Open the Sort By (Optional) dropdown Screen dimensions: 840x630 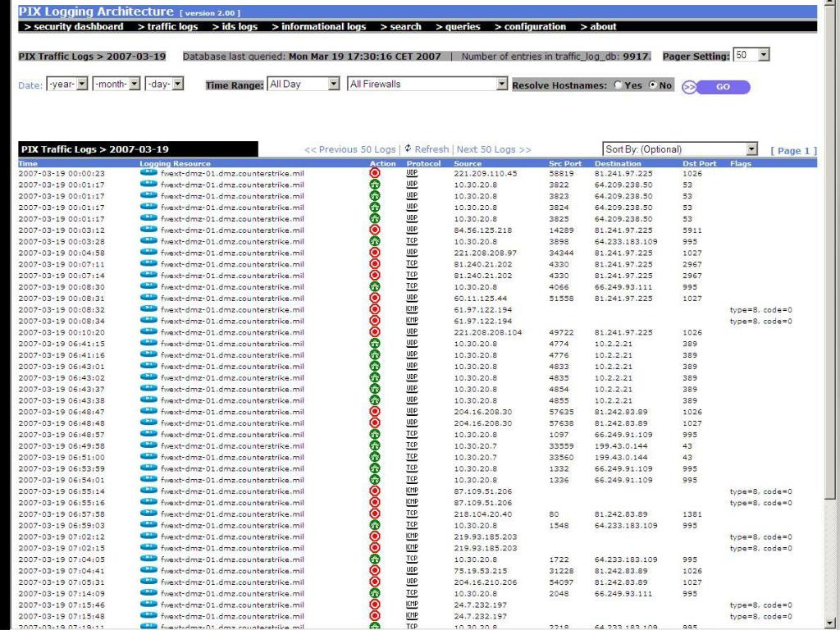coord(680,149)
